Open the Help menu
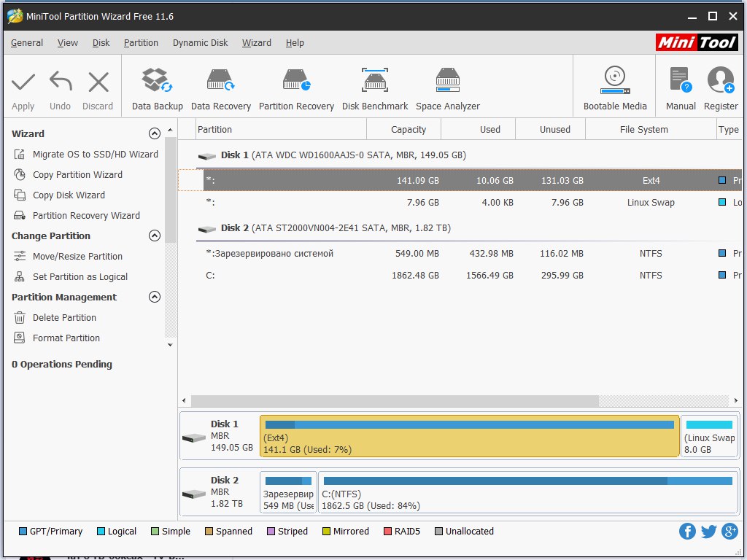Screen dimensions: 747x560 295,43
